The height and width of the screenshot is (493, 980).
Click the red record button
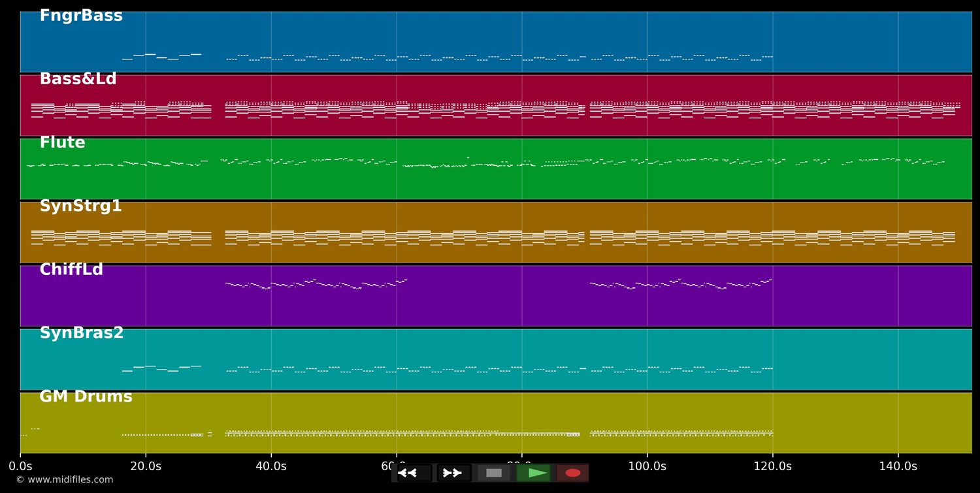click(x=573, y=473)
